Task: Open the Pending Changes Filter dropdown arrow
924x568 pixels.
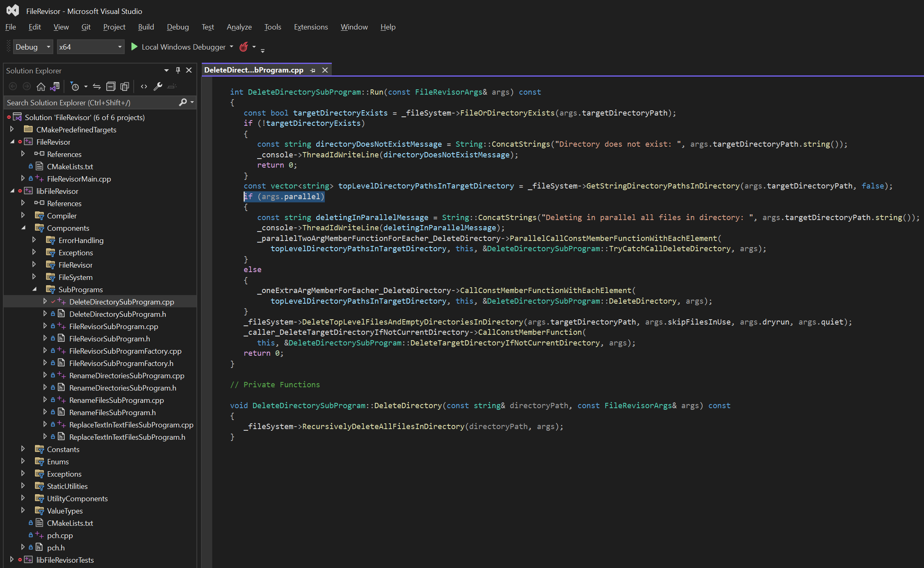Action: pos(86,86)
